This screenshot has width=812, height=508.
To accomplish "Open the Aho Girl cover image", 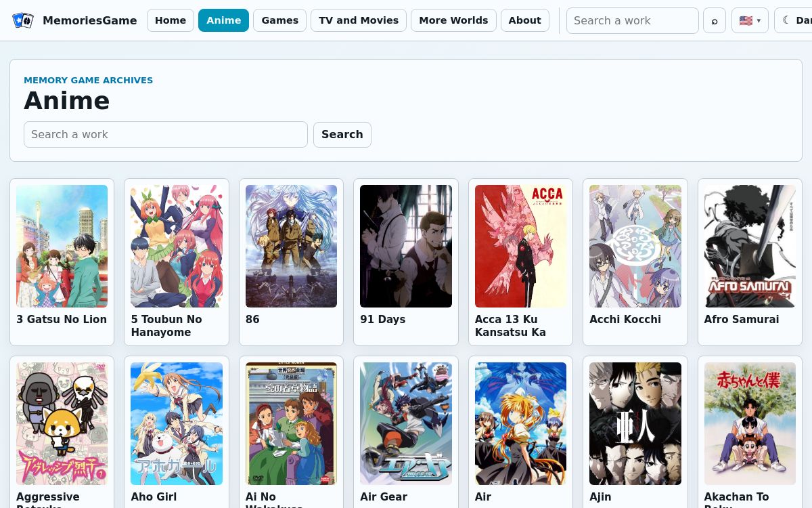I will click(177, 423).
